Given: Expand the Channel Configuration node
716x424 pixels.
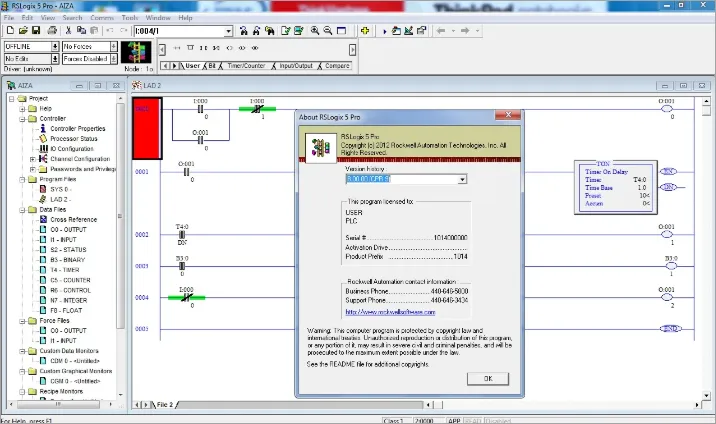Looking at the screenshot, I should click(32, 159).
